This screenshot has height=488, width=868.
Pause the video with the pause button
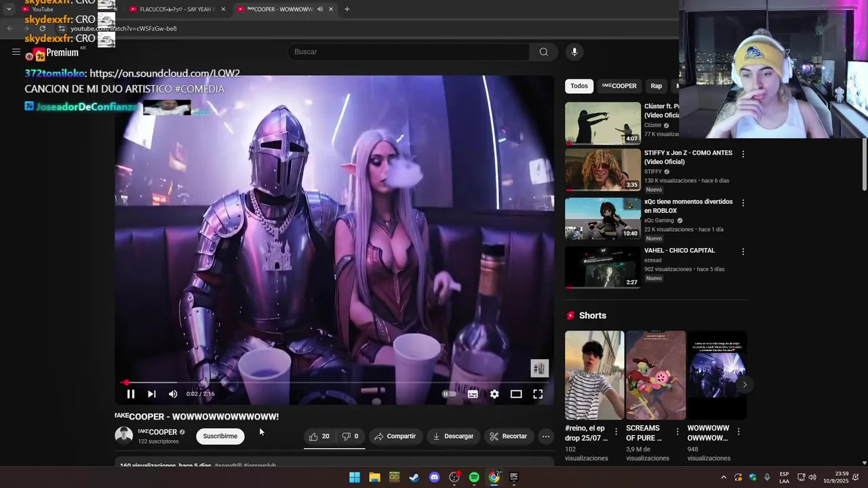pyautogui.click(x=131, y=394)
